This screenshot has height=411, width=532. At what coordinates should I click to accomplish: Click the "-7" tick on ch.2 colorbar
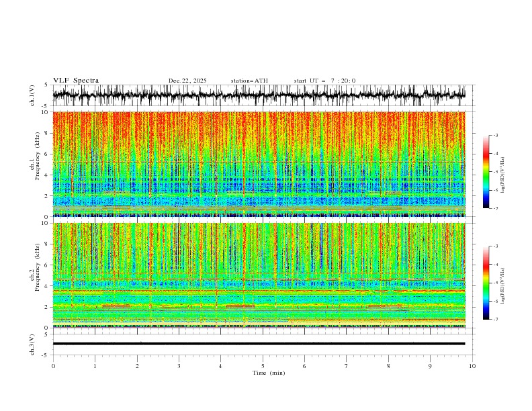[x=495, y=320]
